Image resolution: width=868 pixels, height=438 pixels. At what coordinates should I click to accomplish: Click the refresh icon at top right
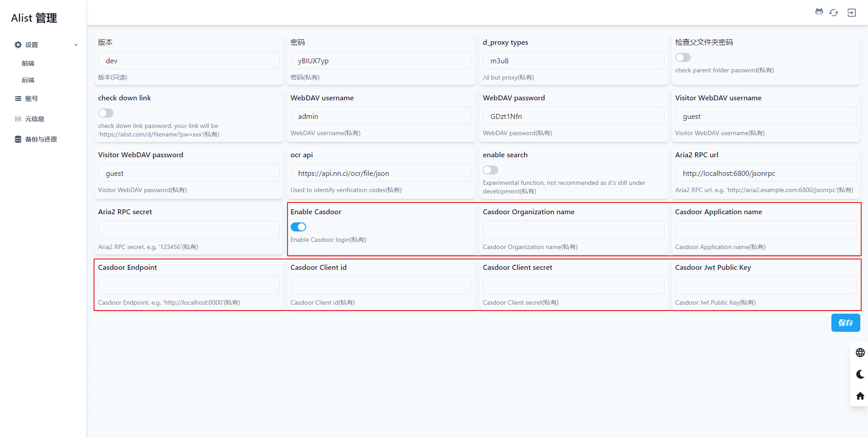[x=834, y=12]
